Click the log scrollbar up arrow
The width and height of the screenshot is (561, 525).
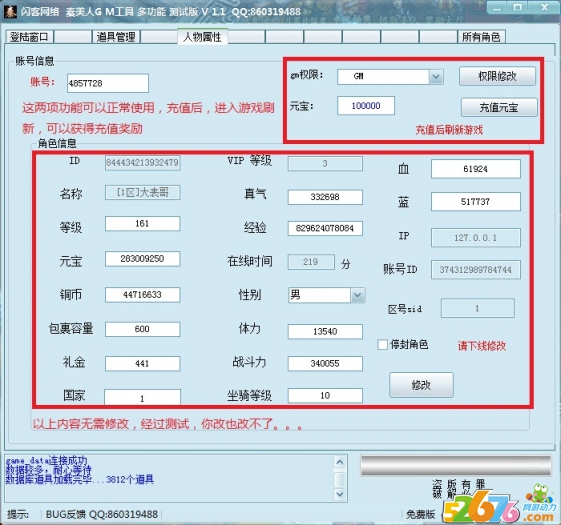(340, 462)
